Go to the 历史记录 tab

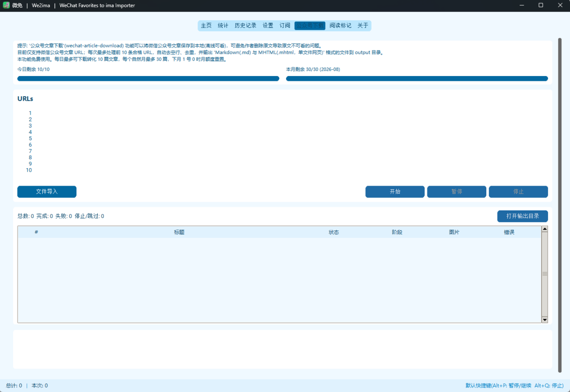tap(245, 26)
